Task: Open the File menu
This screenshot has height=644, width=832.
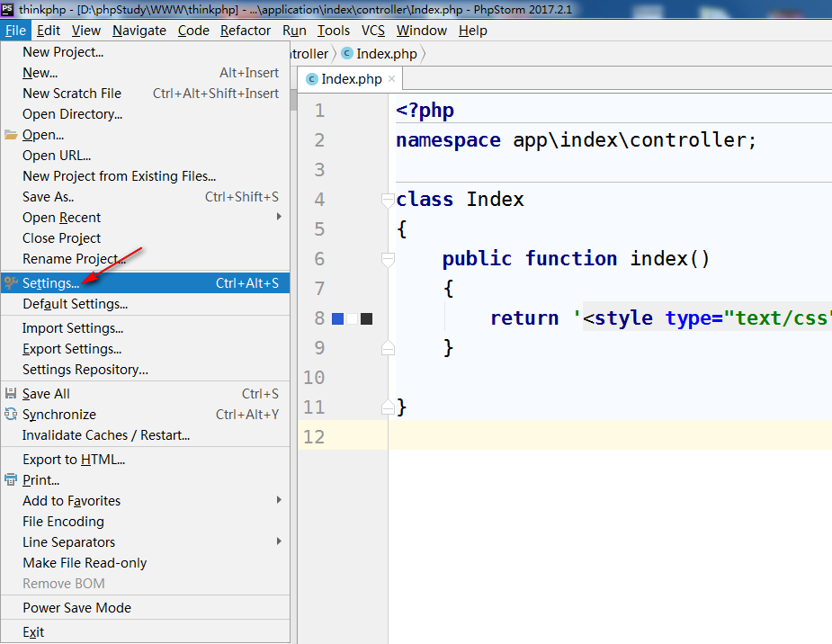Action: 15,31
